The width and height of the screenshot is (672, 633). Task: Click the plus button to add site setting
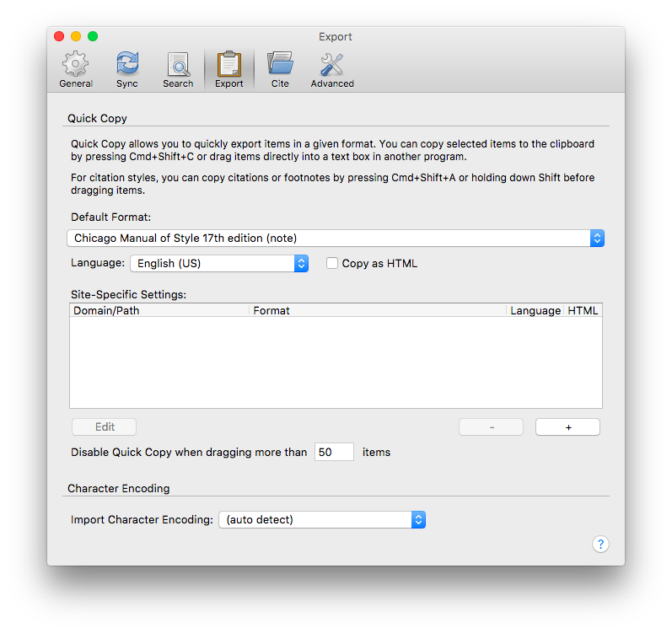pyautogui.click(x=567, y=427)
